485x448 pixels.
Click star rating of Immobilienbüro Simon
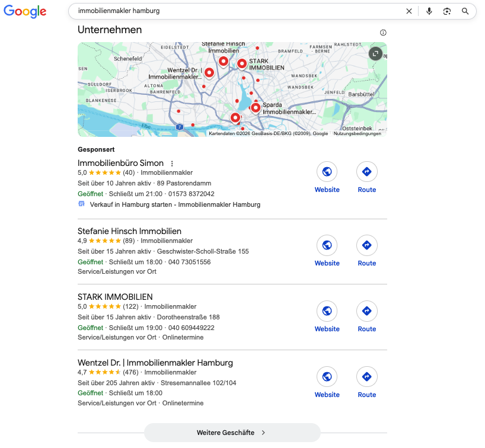click(105, 172)
